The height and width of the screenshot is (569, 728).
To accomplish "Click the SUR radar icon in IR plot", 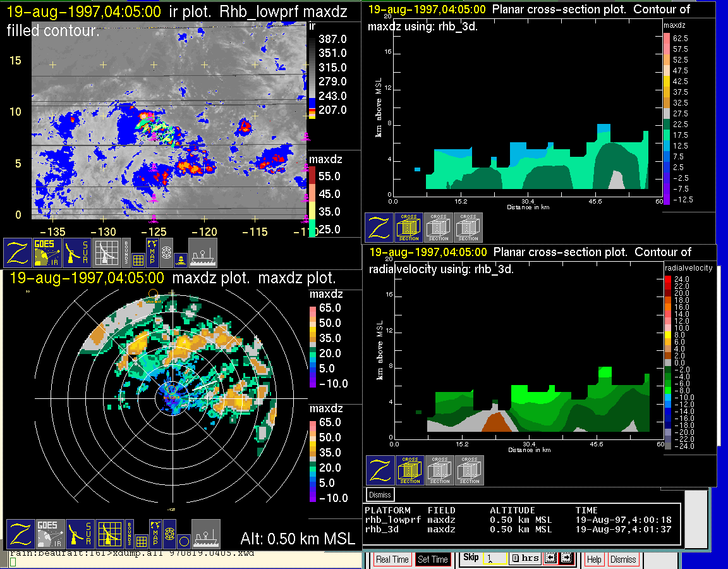I will coord(77,253).
